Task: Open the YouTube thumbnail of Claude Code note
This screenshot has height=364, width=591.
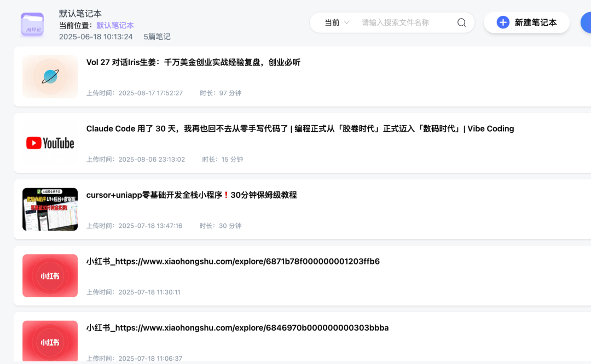Action: 50,143
